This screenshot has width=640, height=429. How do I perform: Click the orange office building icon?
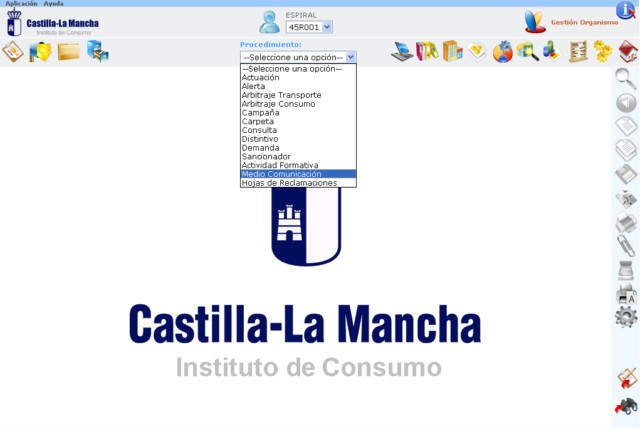[x=453, y=51]
